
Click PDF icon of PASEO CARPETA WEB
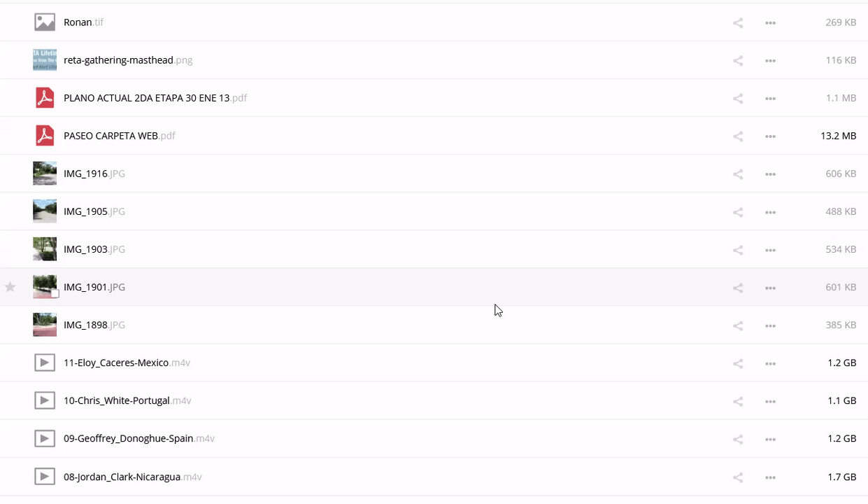tap(45, 136)
